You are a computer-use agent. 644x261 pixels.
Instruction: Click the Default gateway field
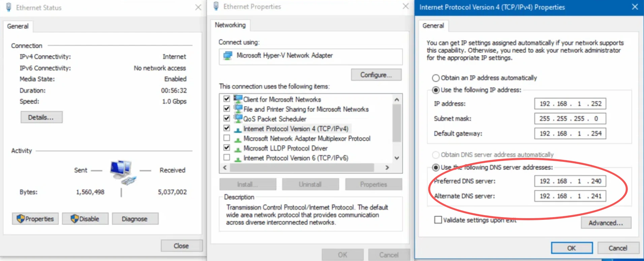point(570,133)
